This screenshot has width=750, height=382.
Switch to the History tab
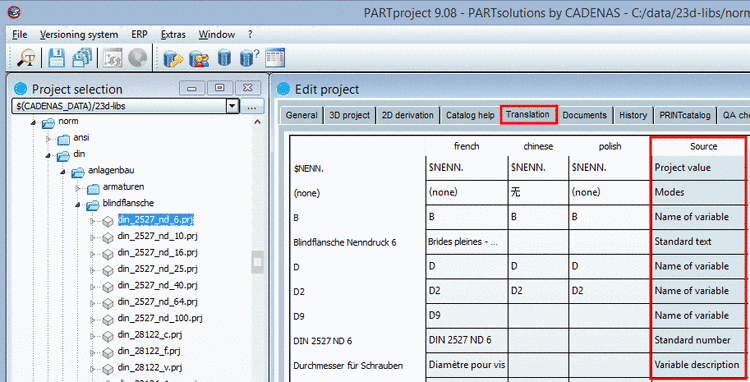click(x=633, y=115)
